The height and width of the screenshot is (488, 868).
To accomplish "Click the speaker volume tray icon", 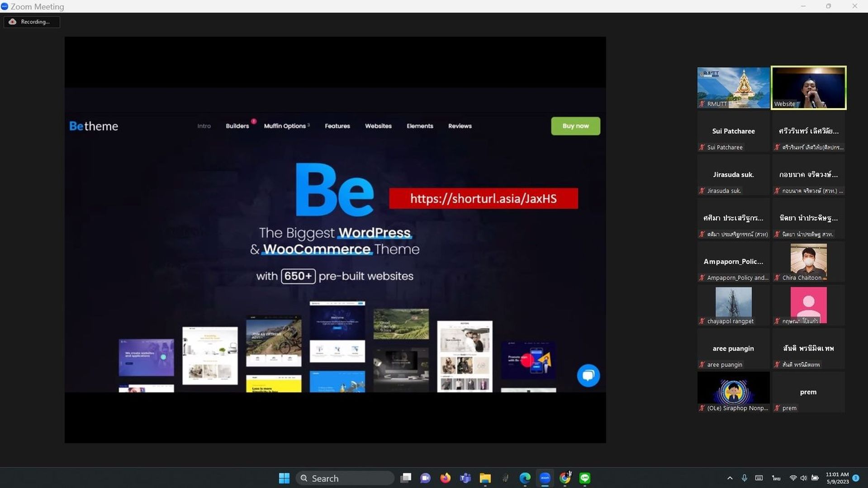I will click(803, 478).
